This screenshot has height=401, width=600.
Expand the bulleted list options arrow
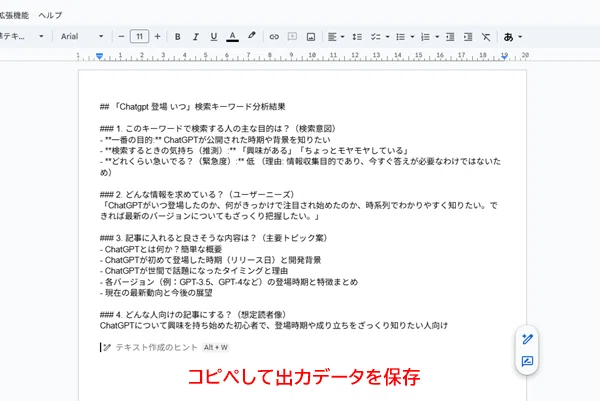coord(412,37)
